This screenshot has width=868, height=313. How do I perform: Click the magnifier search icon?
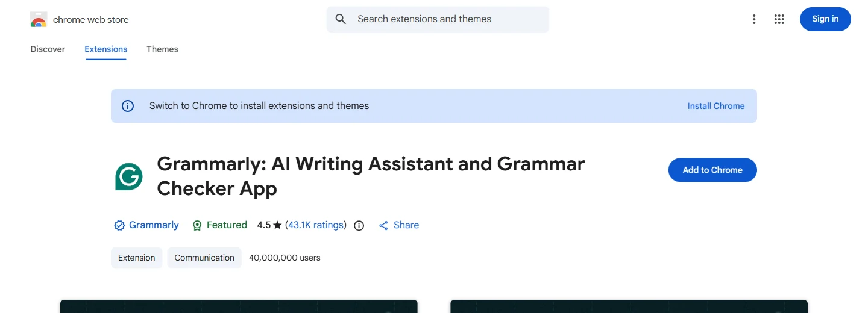(341, 19)
